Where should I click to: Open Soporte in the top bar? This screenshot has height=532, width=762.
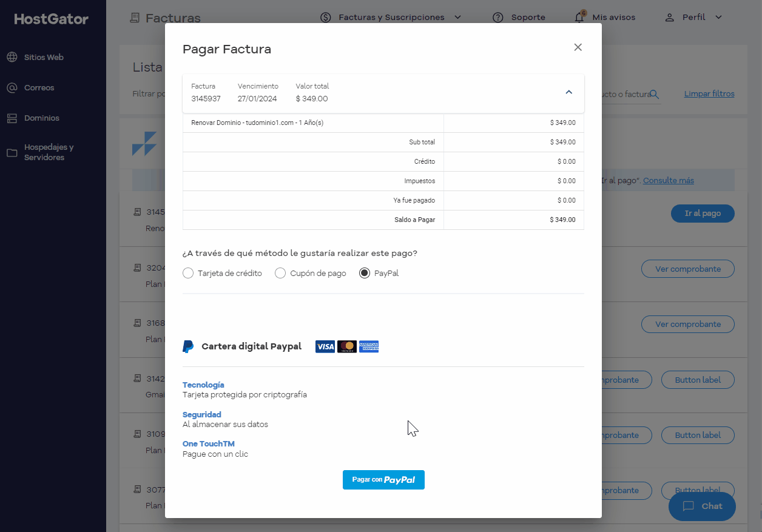(528, 18)
